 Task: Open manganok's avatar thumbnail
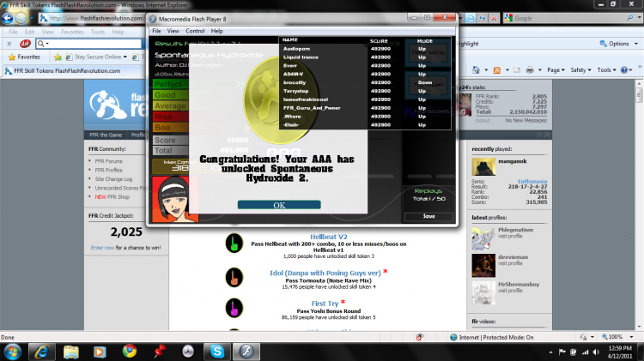point(483,166)
